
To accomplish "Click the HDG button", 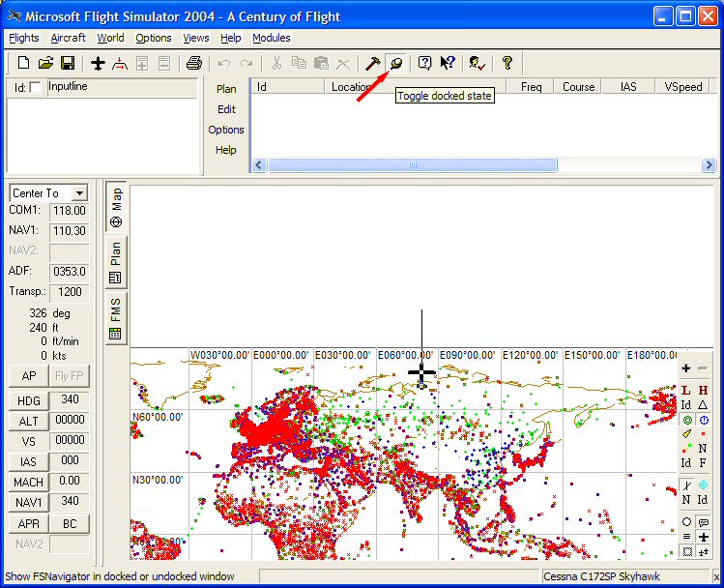I will click(x=29, y=401).
